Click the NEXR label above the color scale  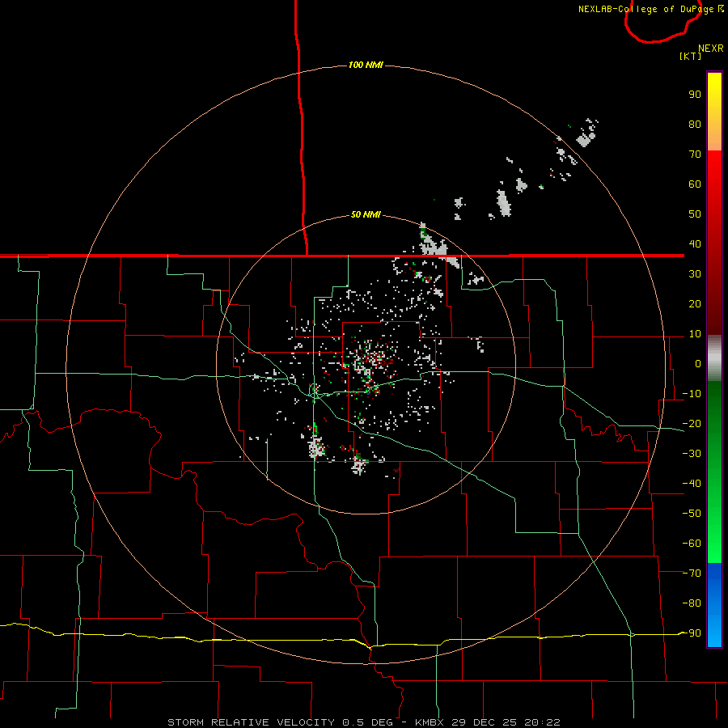pos(711,49)
